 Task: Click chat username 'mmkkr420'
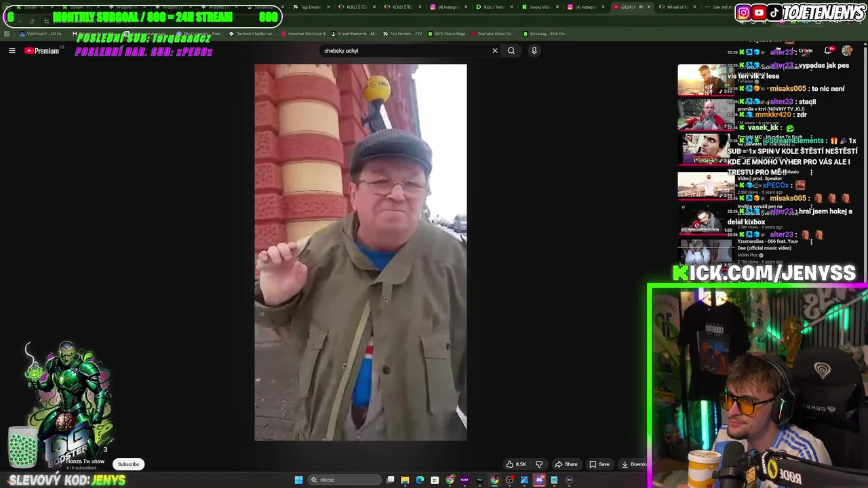(x=772, y=115)
